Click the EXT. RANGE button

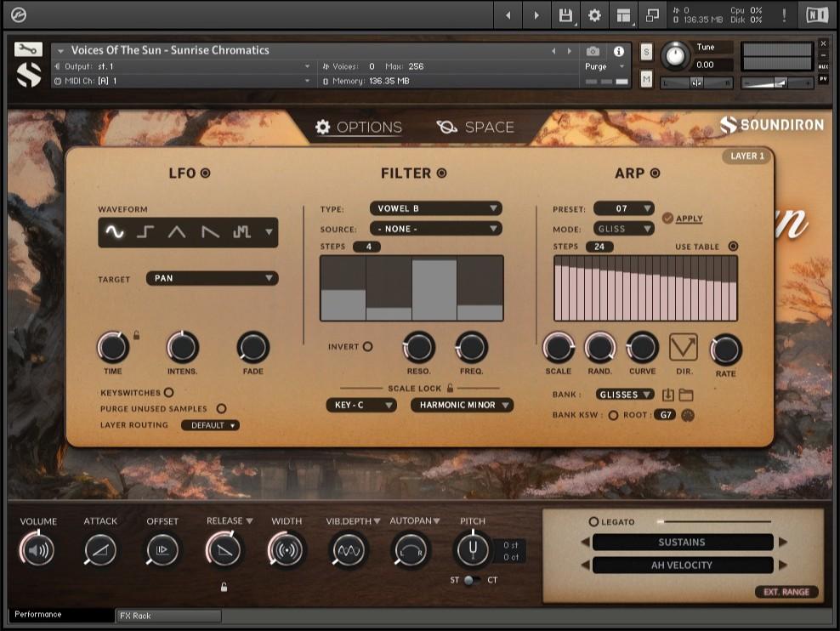pyautogui.click(x=786, y=592)
